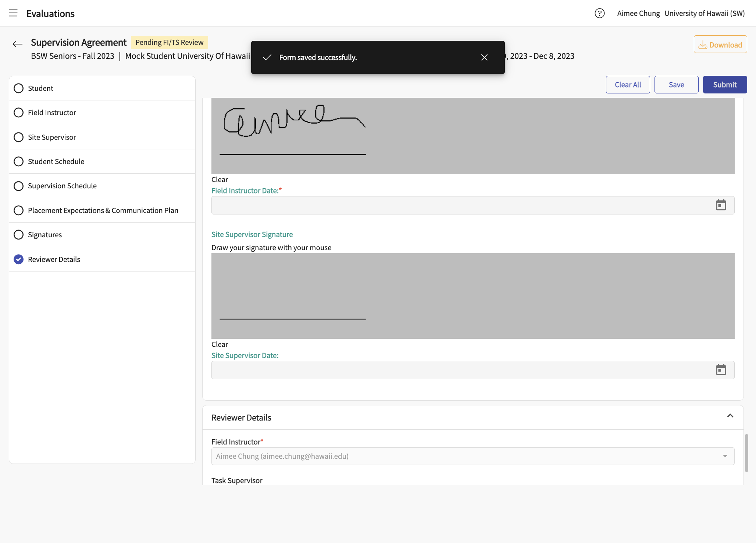Click the Evaluations page title
This screenshot has height=543, width=756.
pyautogui.click(x=50, y=14)
